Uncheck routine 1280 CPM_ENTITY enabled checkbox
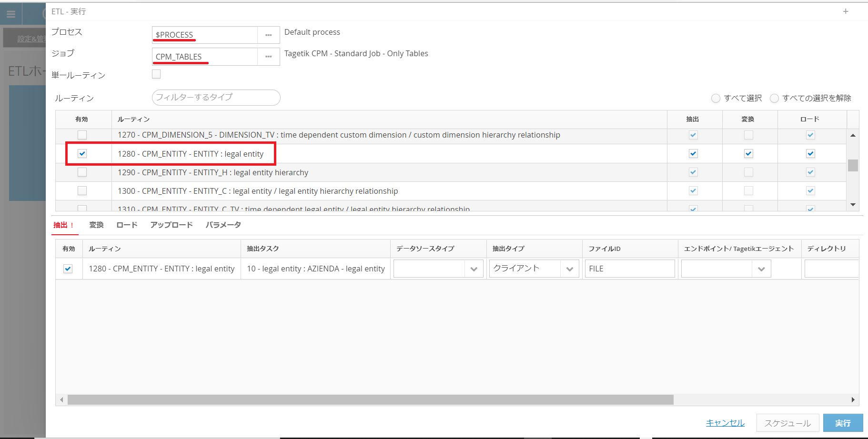This screenshot has width=868, height=439. (82, 154)
